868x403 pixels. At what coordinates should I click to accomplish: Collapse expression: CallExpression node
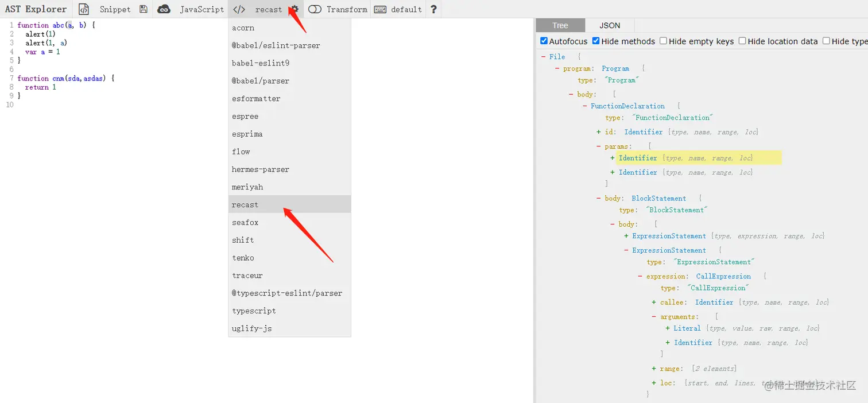(x=640, y=276)
